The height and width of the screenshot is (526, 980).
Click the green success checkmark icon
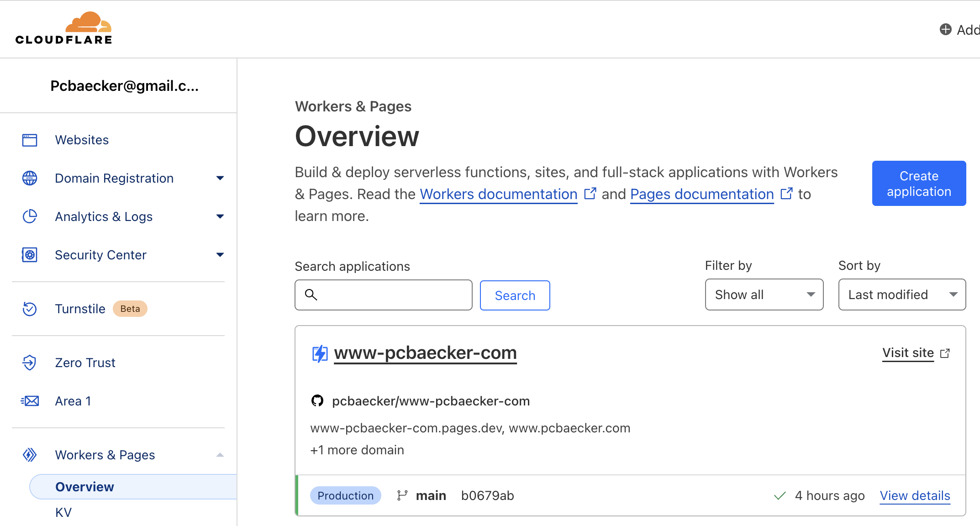(780, 495)
